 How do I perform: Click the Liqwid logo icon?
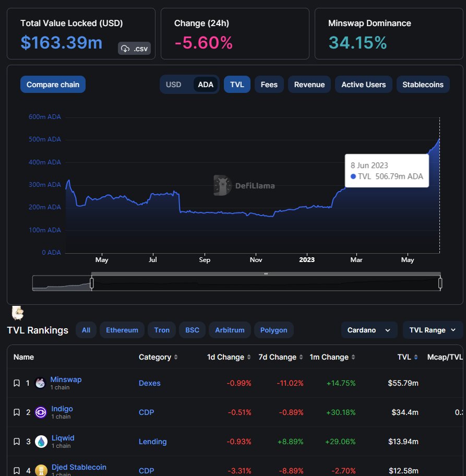point(41,442)
